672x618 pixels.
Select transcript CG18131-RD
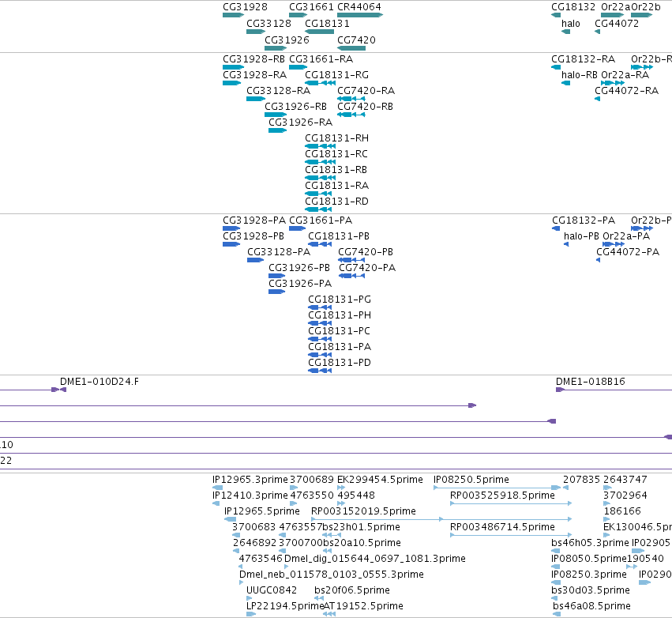click(x=318, y=209)
